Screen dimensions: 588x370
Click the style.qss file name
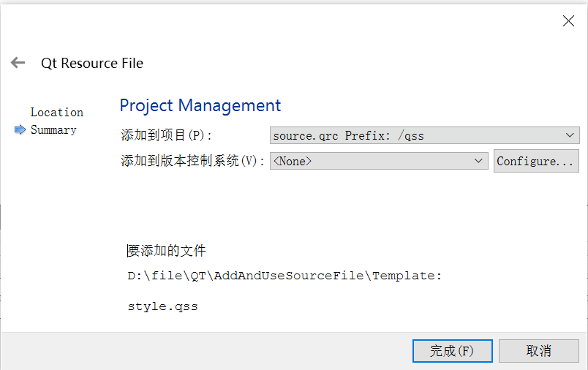point(162,306)
